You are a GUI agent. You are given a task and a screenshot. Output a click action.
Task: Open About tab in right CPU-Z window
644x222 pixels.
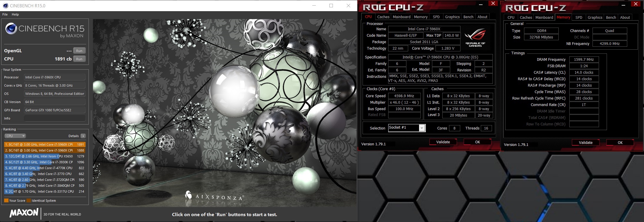point(625,18)
